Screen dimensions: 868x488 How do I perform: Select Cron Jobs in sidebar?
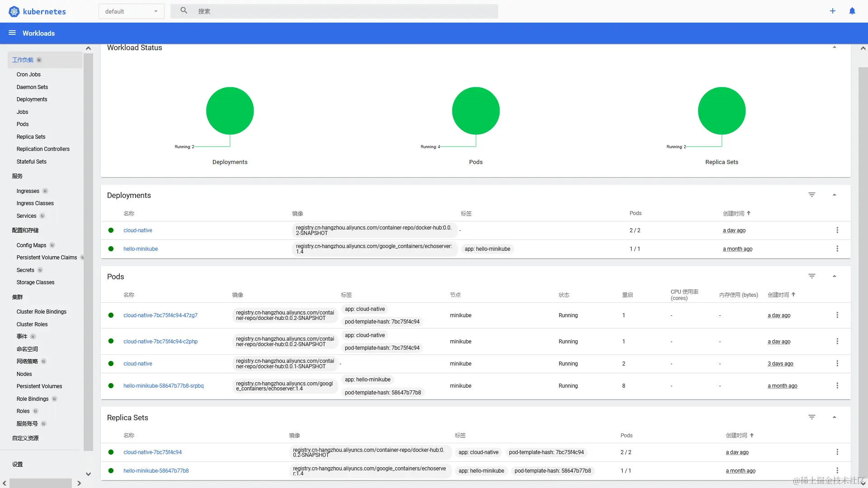click(28, 75)
